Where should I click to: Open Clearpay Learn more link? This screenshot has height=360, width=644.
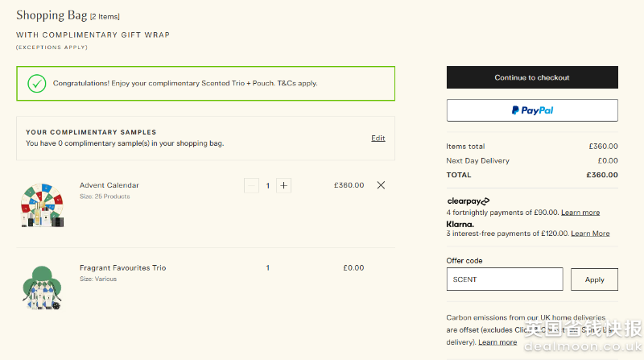click(580, 213)
